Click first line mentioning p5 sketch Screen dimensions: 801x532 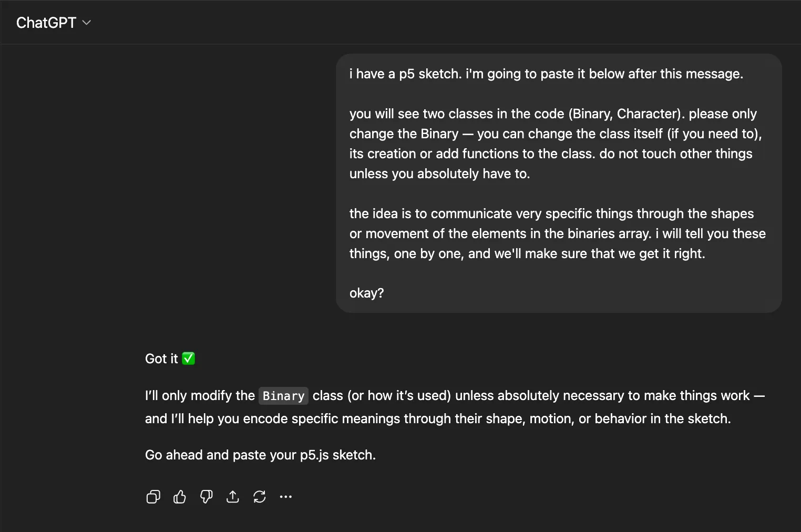pos(546,74)
